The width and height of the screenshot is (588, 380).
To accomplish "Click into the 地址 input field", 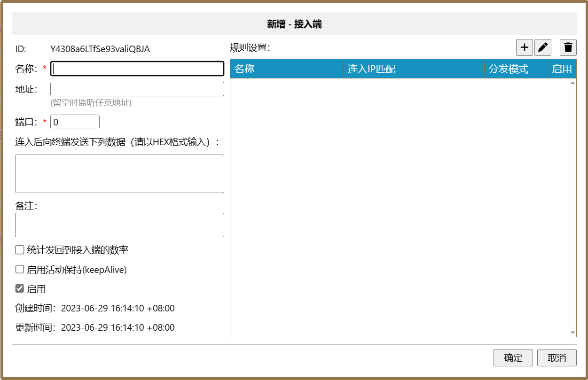I will coord(137,89).
